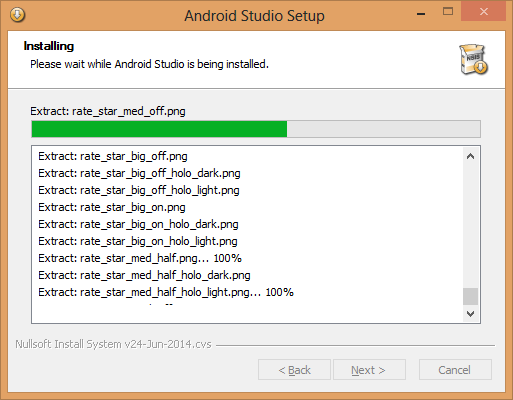Image resolution: width=513 pixels, height=400 pixels.
Task: Minimize the Android Studio Setup window
Action: pos(421,14)
